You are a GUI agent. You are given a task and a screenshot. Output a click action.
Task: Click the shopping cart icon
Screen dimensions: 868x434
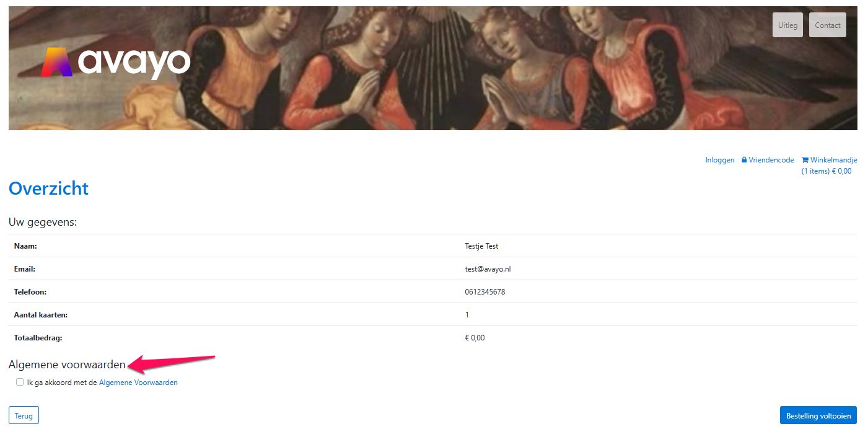click(x=805, y=160)
